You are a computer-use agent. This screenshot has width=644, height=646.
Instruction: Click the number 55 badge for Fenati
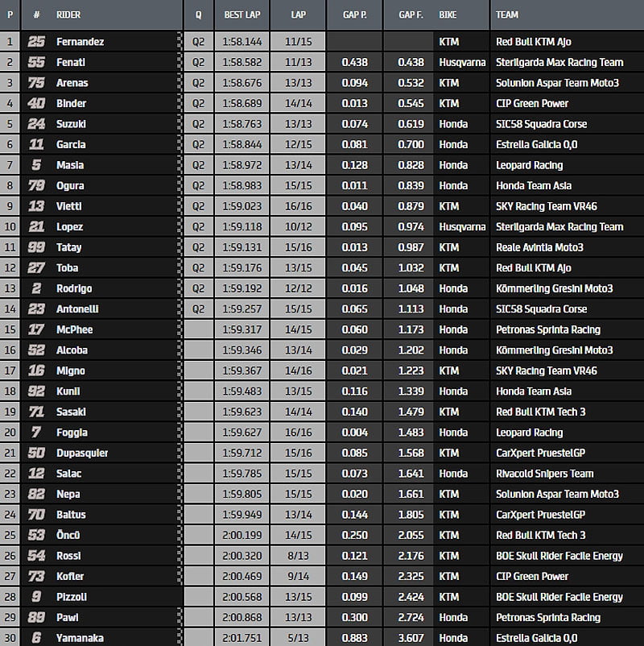pyautogui.click(x=36, y=62)
